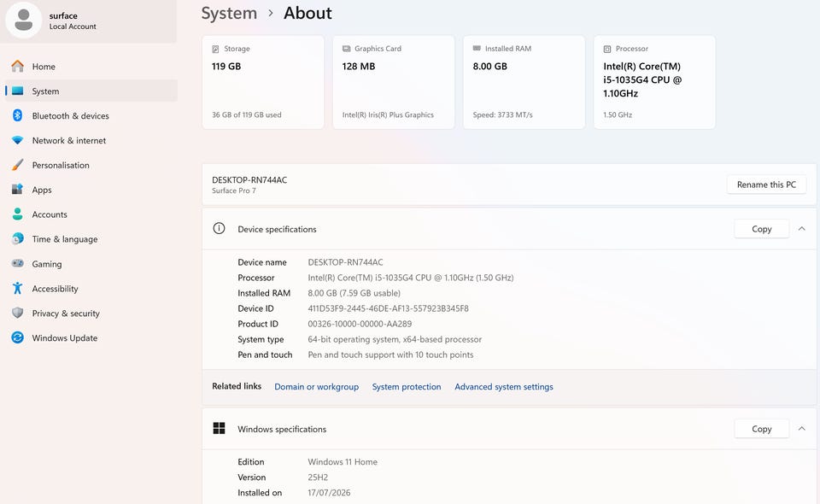820x504 pixels.
Task: Open Gaming settings
Action: click(x=91, y=263)
